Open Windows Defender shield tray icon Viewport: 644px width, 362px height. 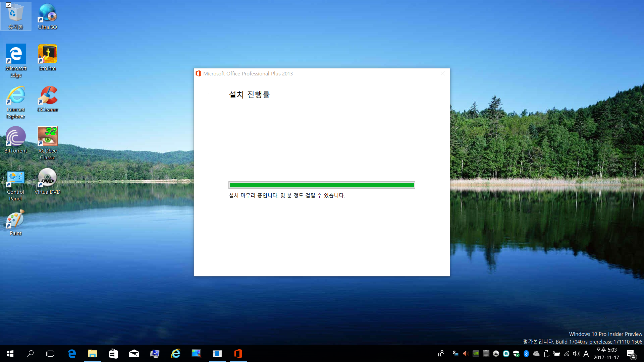coord(516,354)
